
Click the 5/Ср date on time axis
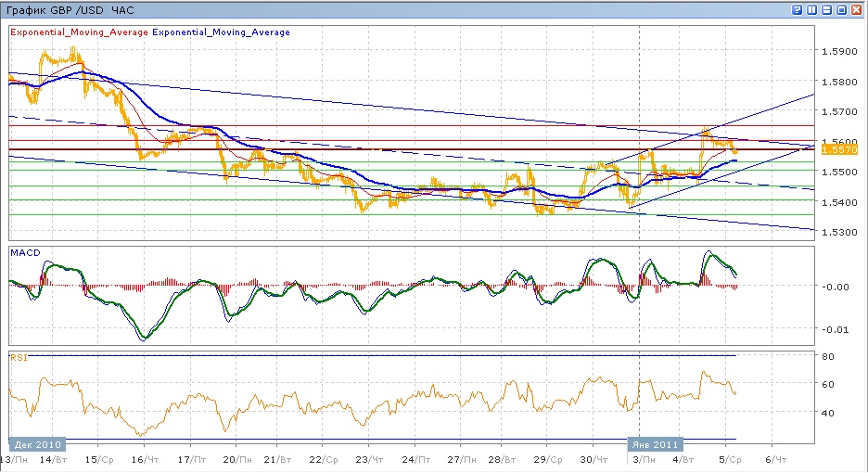click(730, 458)
